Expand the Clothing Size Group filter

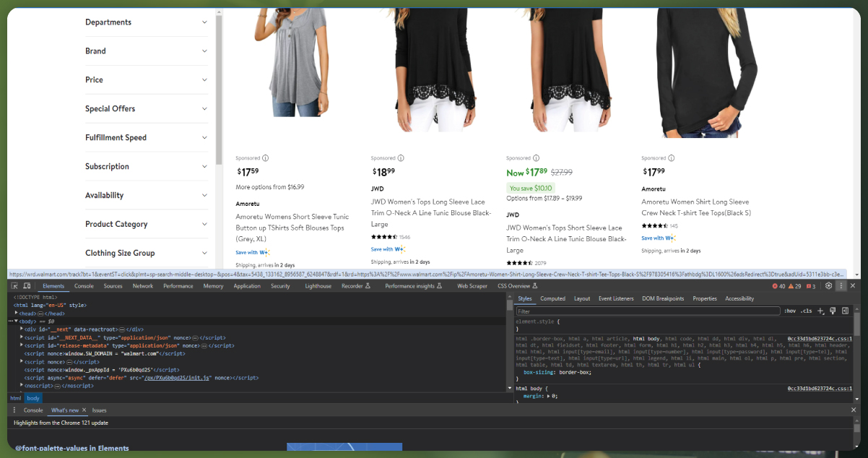point(147,254)
